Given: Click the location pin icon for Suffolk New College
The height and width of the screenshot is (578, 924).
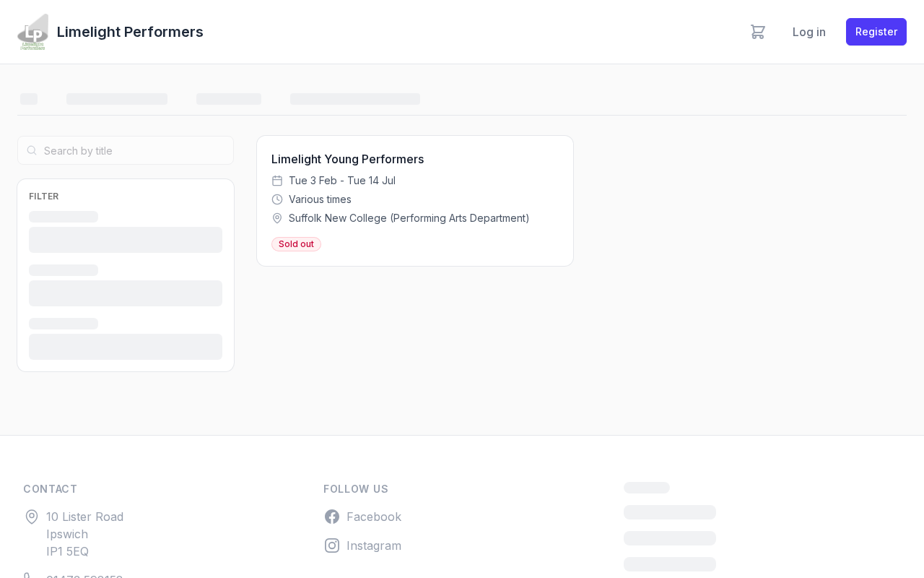Looking at the screenshot, I should tap(277, 218).
